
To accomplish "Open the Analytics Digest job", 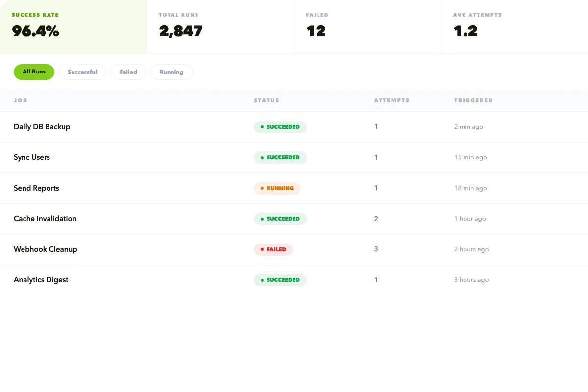I will tap(41, 280).
